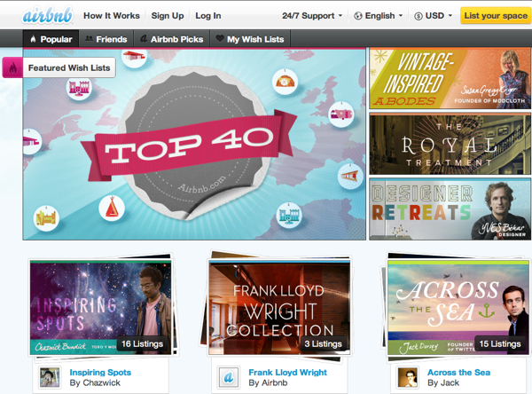Click the Featured Wish Lists label
The width and height of the screenshot is (532, 394).
pos(69,68)
